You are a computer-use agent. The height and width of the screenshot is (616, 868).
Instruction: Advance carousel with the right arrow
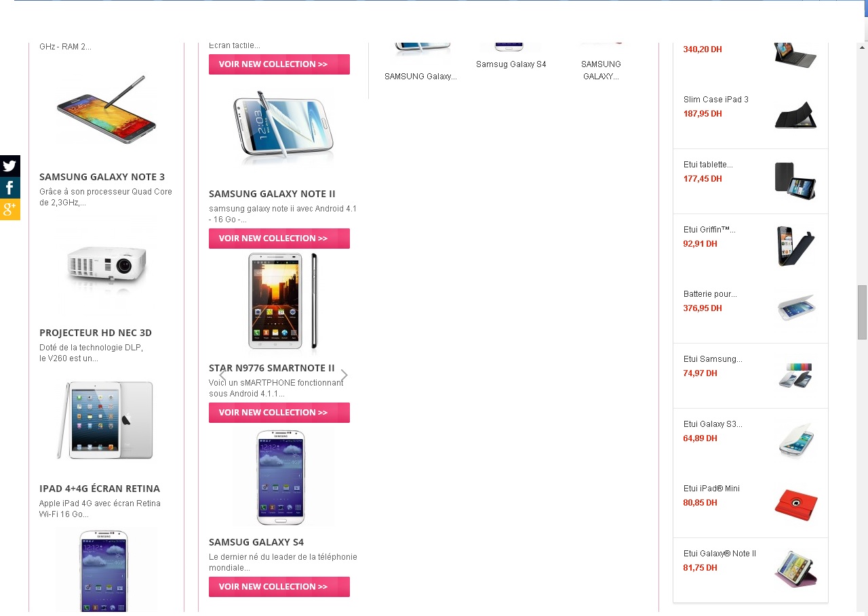344,375
